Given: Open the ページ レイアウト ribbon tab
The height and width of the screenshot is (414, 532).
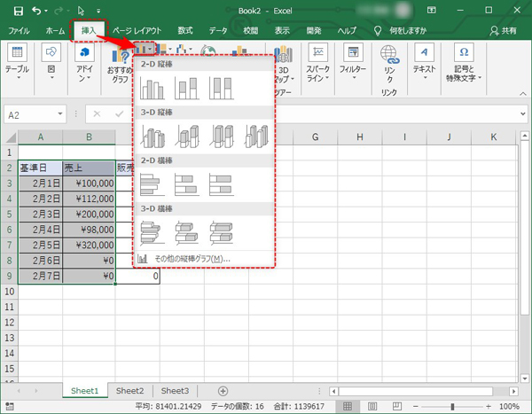Looking at the screenshot, I should 137,30.
